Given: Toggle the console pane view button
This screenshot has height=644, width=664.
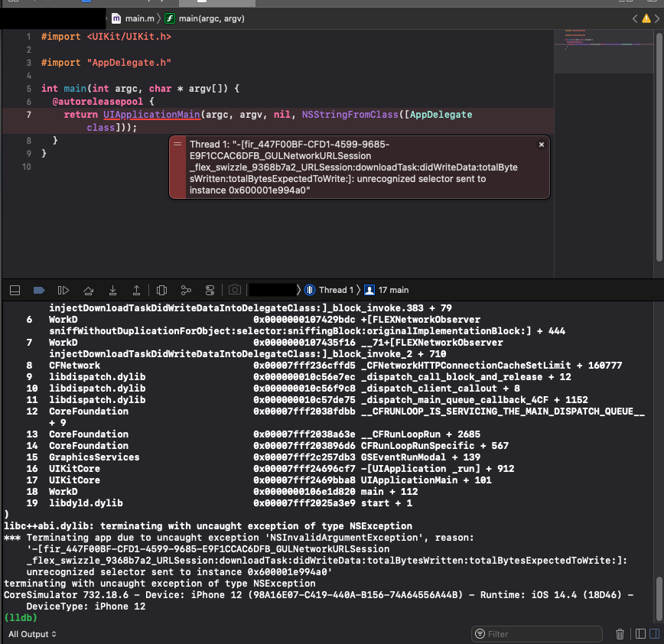Looking at the screenshot, I should (655, 634).
